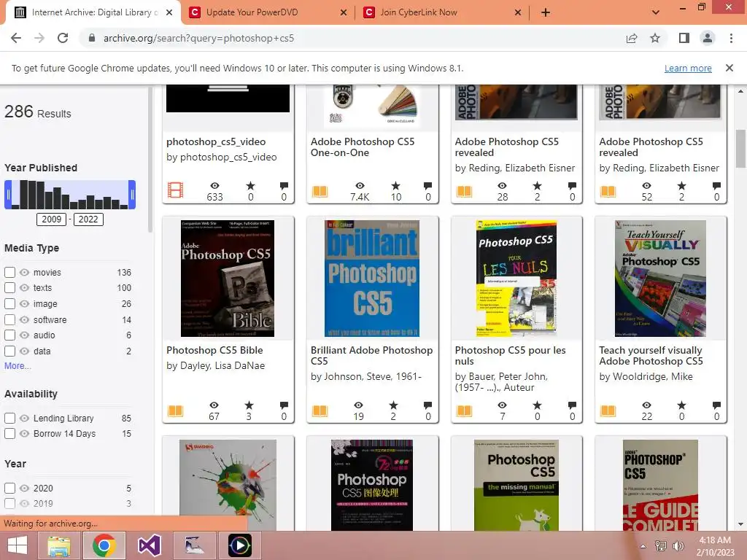Close the Update Your PowerDVD tab
This screenshot has height=560, width=747.
pyautogui.click(x=344, y=13)
